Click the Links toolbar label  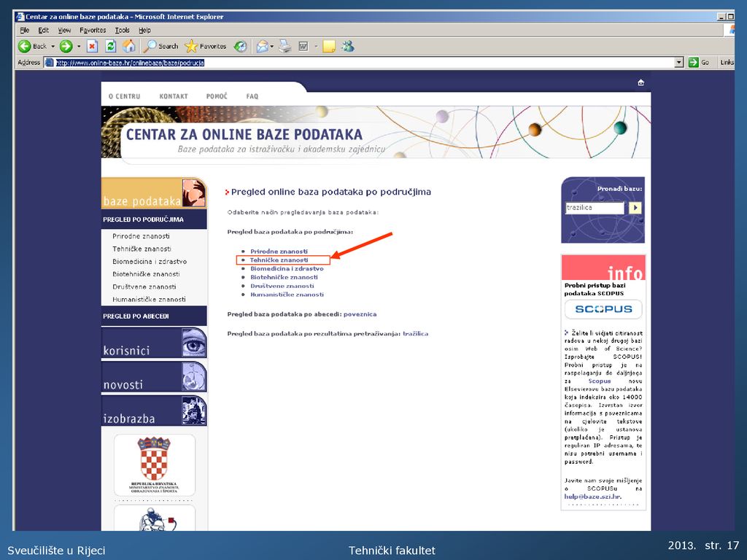[x=727, y=63]
